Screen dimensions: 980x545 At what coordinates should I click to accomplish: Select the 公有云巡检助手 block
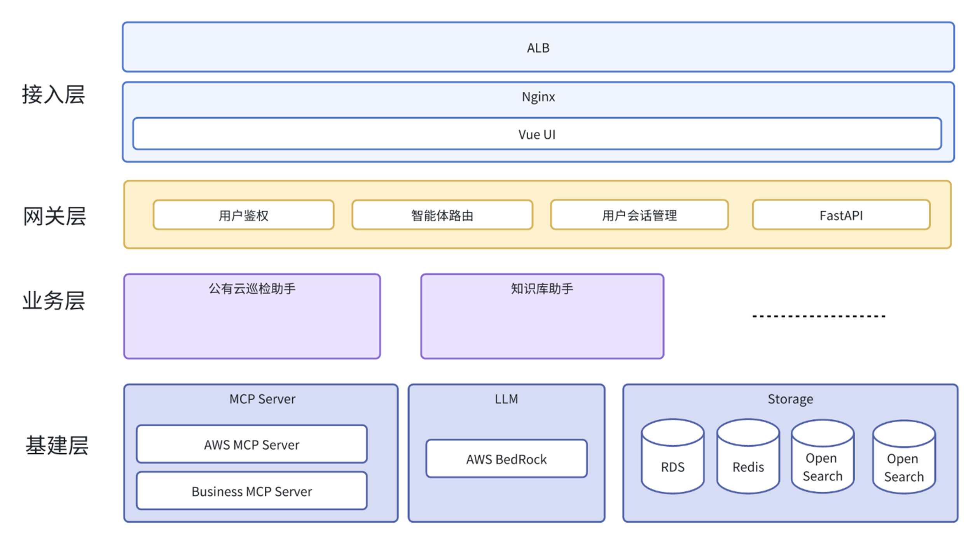252,316
